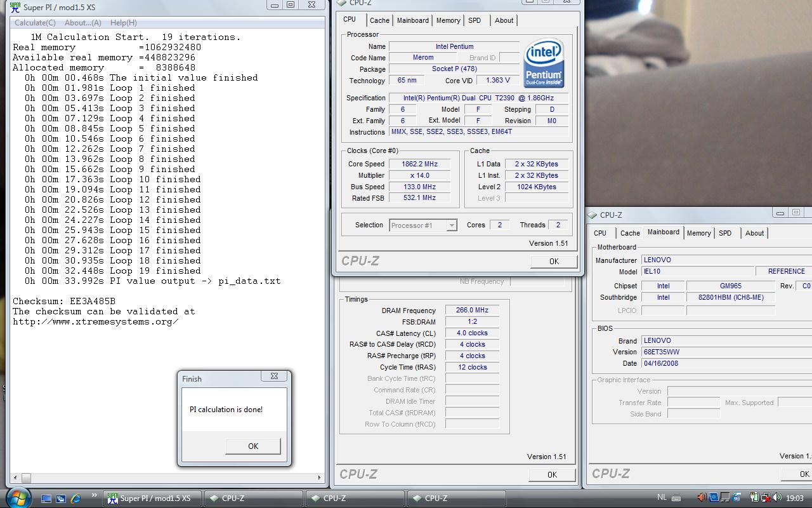Select the CPU tab in the right CPU-Z window
This screenshot has height=508, width=812.
click(600, 233)
